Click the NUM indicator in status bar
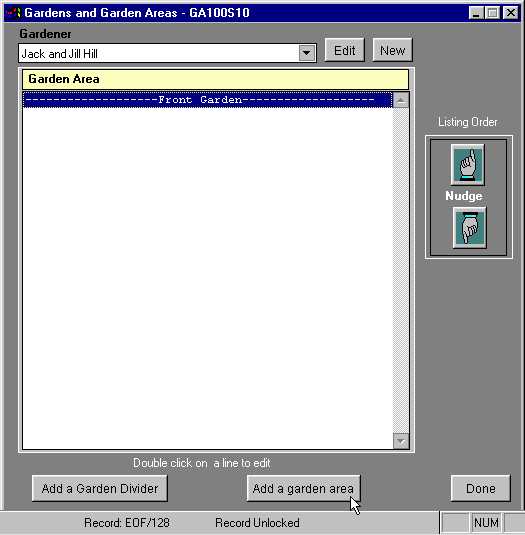 (x=486, y=523)
